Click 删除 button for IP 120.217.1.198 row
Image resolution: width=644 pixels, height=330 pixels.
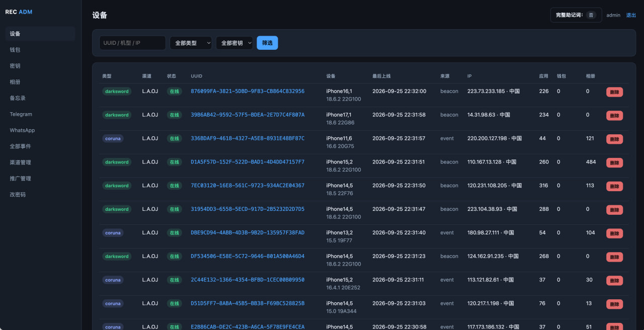click(x=614, y=304)
